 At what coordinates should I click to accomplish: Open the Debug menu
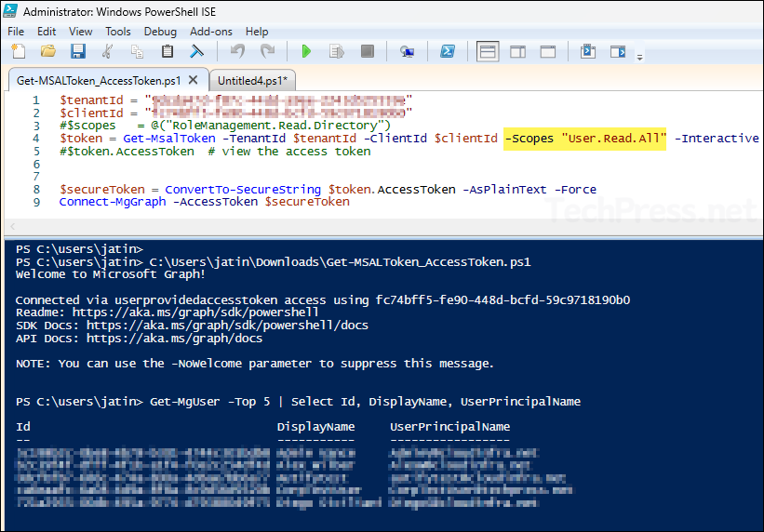[x=160, y=31]
